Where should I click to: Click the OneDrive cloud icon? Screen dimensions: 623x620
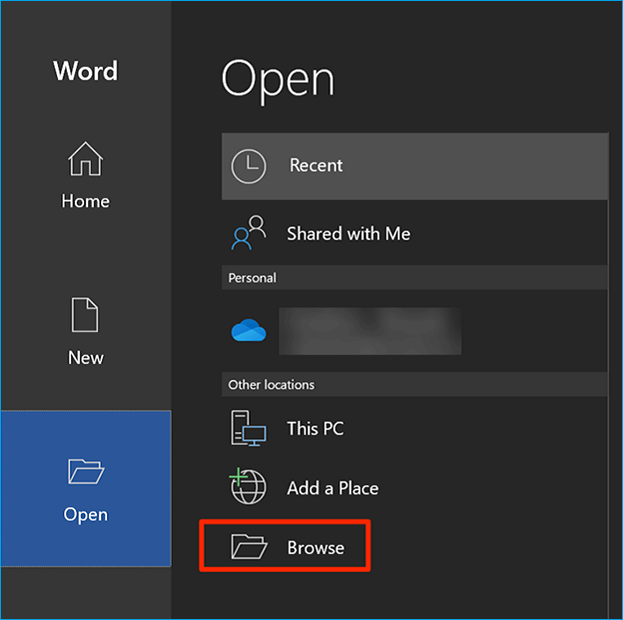click(x=249, y=330)
